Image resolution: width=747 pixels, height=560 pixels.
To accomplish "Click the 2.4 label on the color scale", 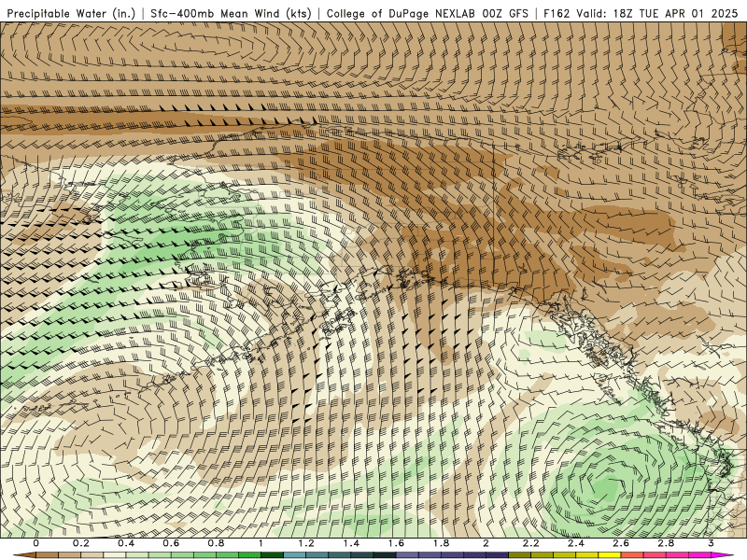I will 576,543.
